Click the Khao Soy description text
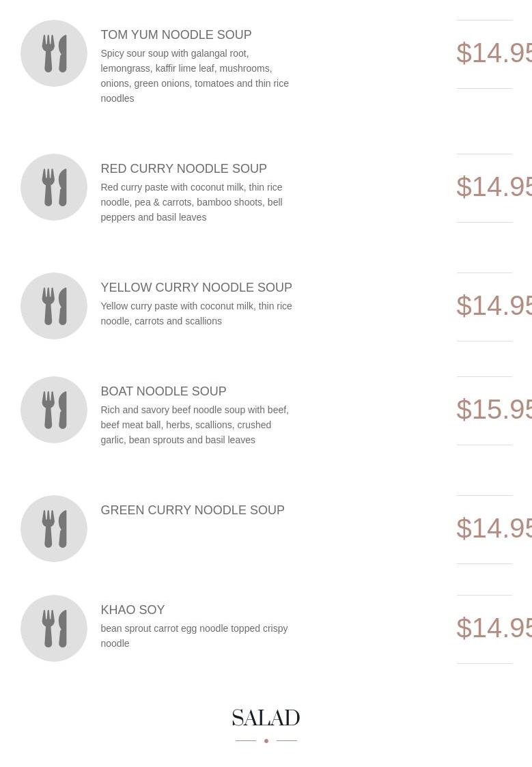The height and width of the screenshot is (767, 532). coord(194,636)
